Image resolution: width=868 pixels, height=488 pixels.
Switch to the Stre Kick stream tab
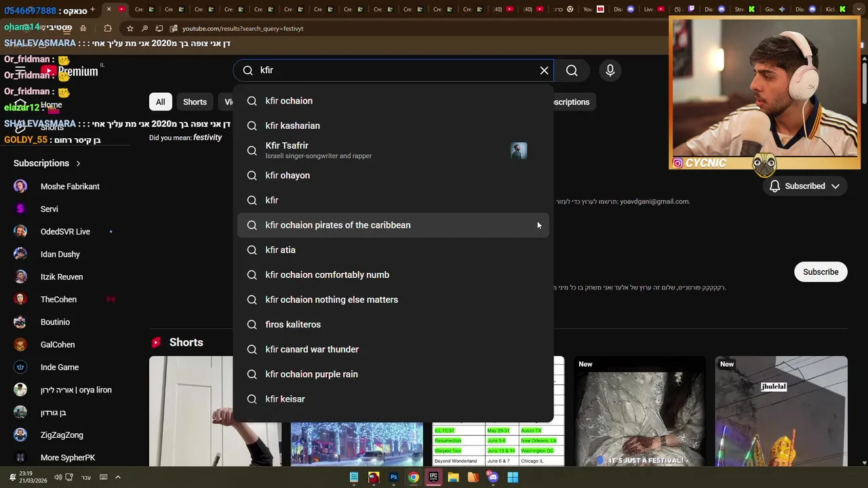click(x=745, y=9)
